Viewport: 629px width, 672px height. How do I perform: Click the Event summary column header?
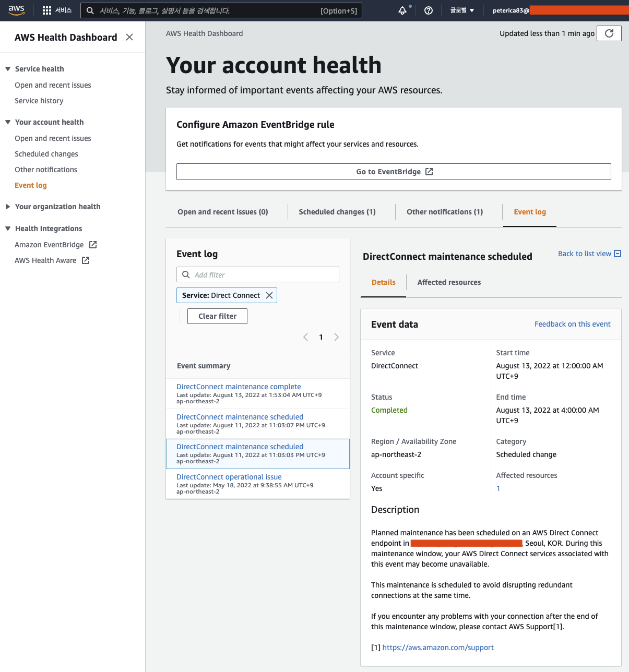[x=204, y=366]
